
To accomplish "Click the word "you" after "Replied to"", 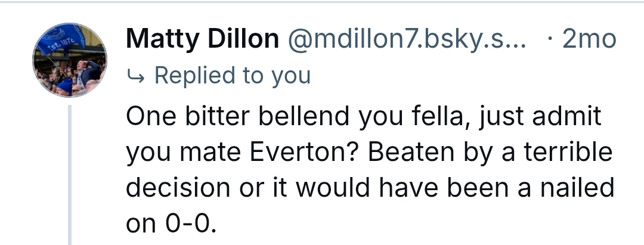I will click(292, 76).
